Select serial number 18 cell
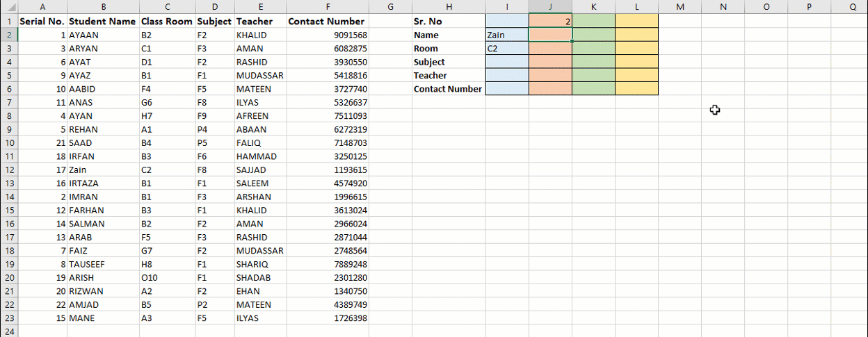The image size is (868, 337). 42,156
